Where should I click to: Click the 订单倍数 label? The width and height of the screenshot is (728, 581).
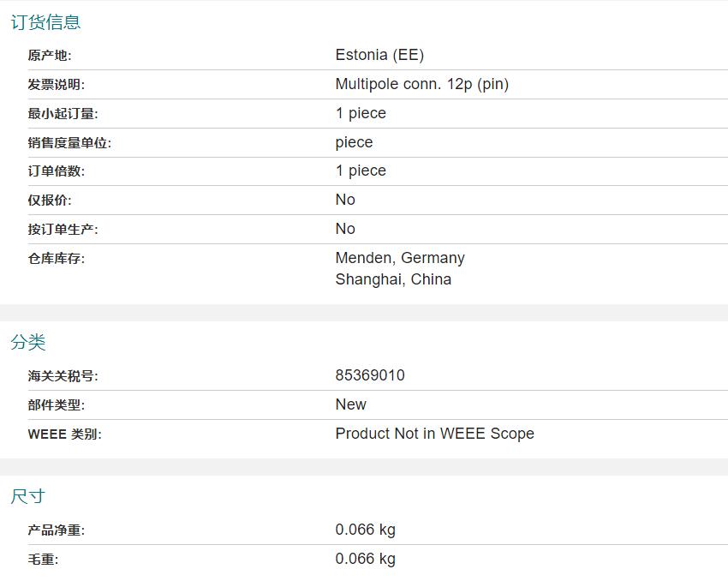56,171
